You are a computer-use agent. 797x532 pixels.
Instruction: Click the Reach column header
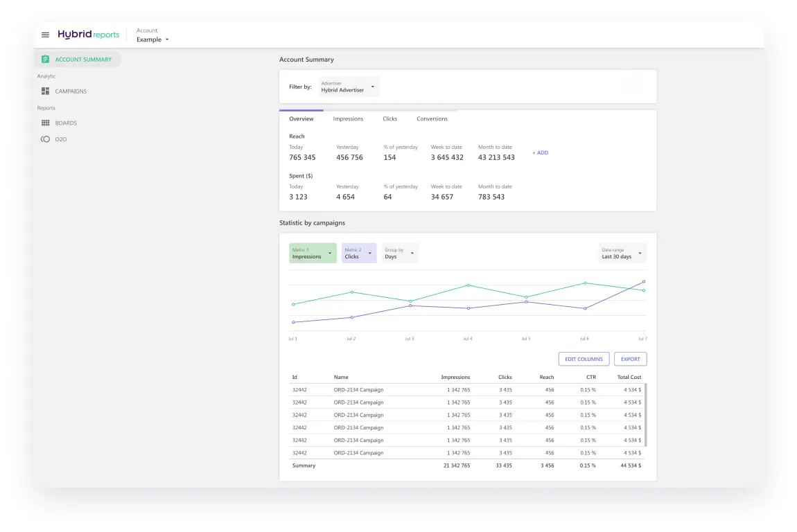(x=546, y=377)
